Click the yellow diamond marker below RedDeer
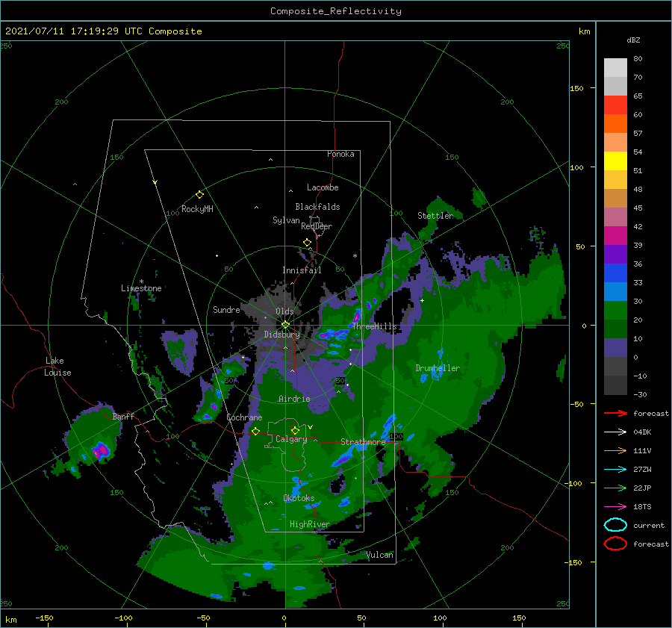 coord(308,243)
